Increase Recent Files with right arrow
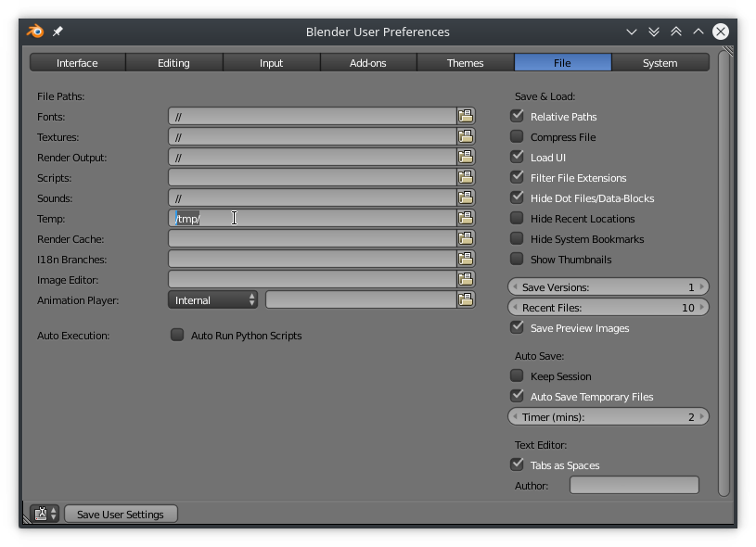The height and width of the screenshot is (547, 756). click(x=702, y=307)
